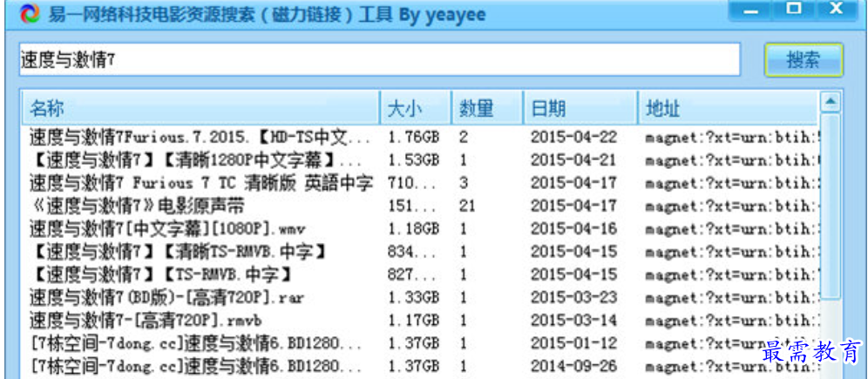Sort by the 地址 column header

(728, 107)
